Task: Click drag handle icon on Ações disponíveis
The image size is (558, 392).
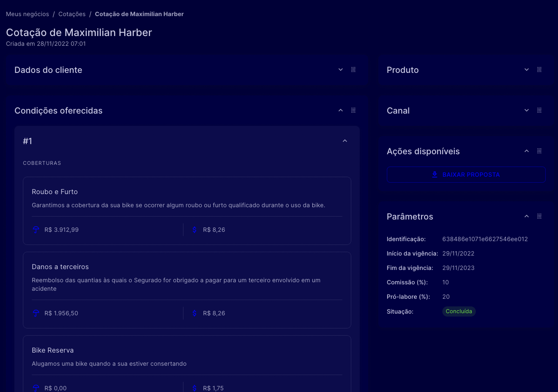Action: point(539,151)
